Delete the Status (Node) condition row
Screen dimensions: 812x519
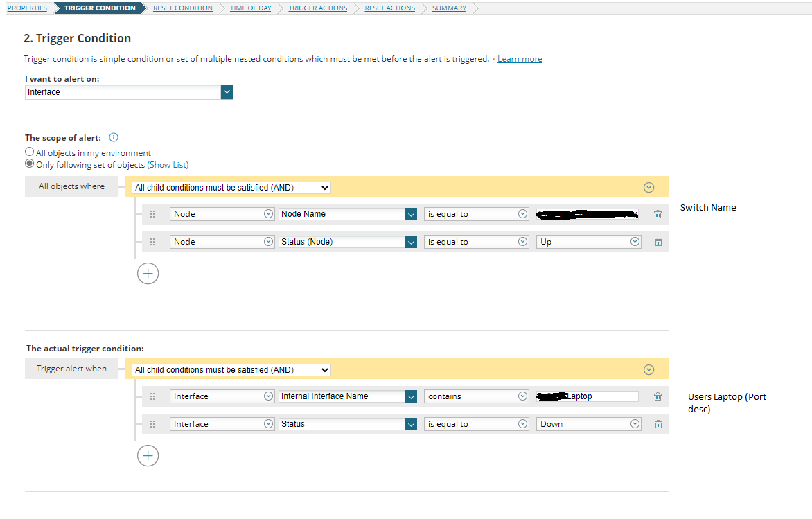[658, 242]
